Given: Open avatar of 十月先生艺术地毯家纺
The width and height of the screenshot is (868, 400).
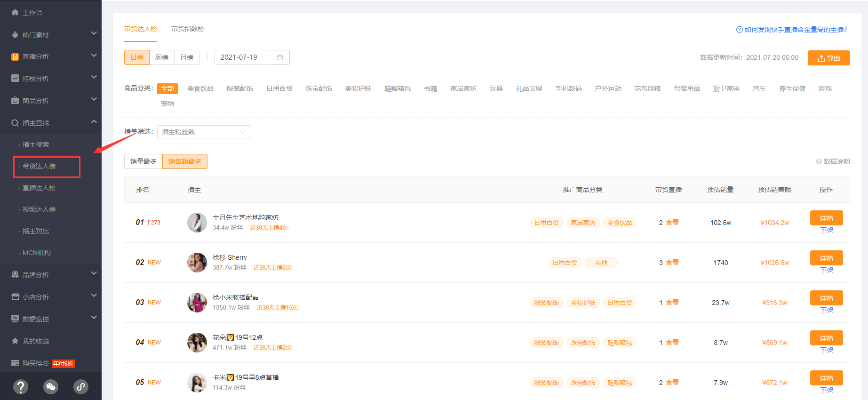Looking at the screenshot, I should pyautogui.click(x=197, y=223).
